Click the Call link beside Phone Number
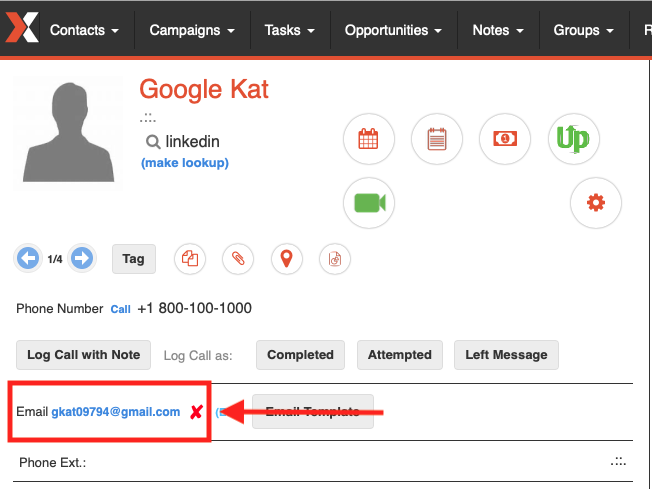Screen dimensions: 652x489 [121, 309]
